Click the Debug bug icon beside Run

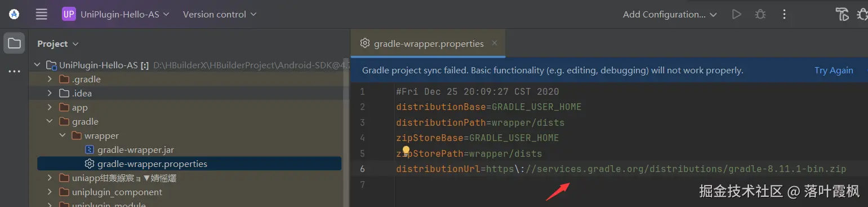[x=760, y=14]
